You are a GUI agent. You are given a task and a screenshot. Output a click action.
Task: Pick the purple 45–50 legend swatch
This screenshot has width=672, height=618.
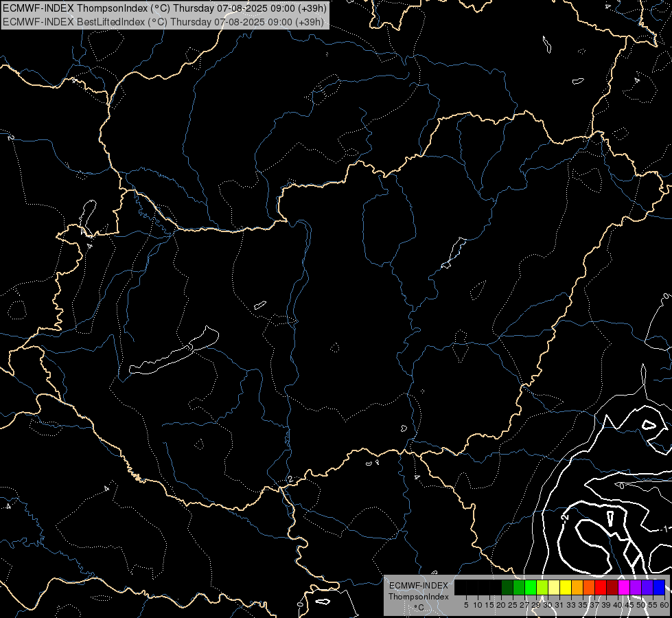click(636, 587)
